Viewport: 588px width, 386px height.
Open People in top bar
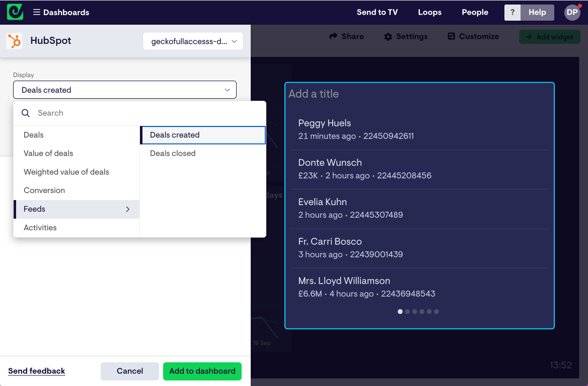click(475, 13)
